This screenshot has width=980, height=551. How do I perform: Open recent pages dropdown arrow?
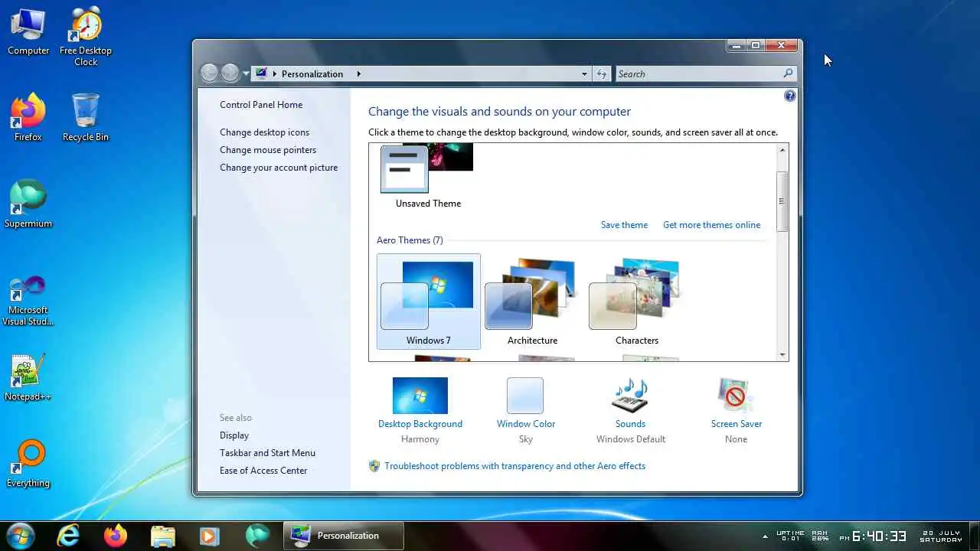(246, 74)
